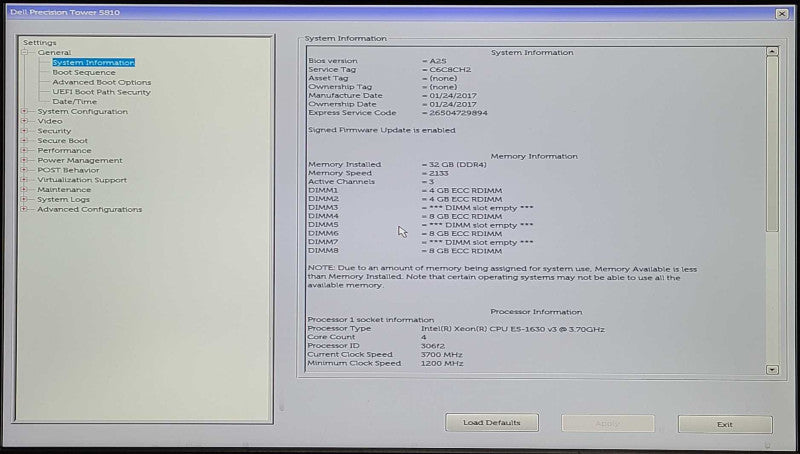
Task: Close the BIOS setup window
Action: 782,14
